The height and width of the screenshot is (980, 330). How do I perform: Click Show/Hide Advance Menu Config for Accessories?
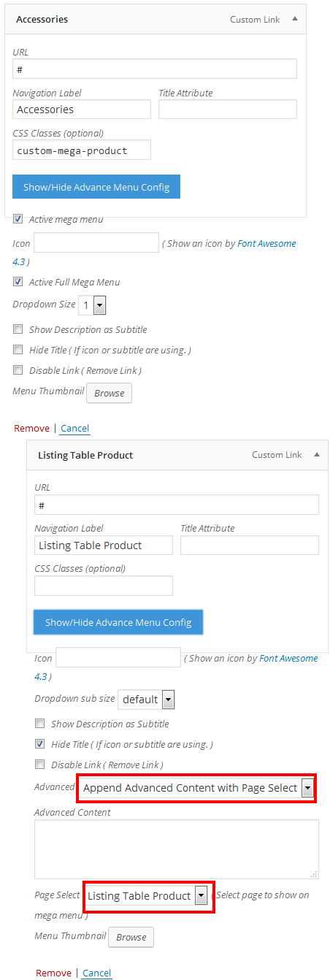coord(96,187)
